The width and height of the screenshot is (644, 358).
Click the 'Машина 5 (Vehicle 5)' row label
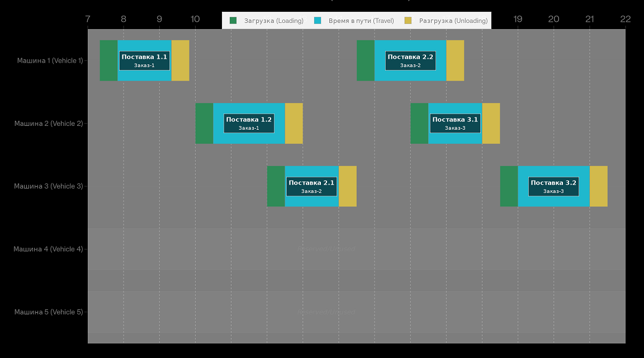49,312
